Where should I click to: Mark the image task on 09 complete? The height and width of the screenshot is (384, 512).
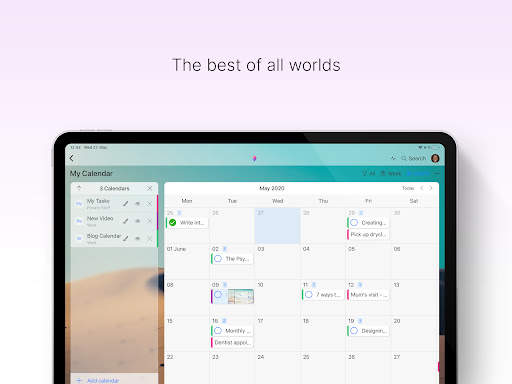[x=218, y=294]
